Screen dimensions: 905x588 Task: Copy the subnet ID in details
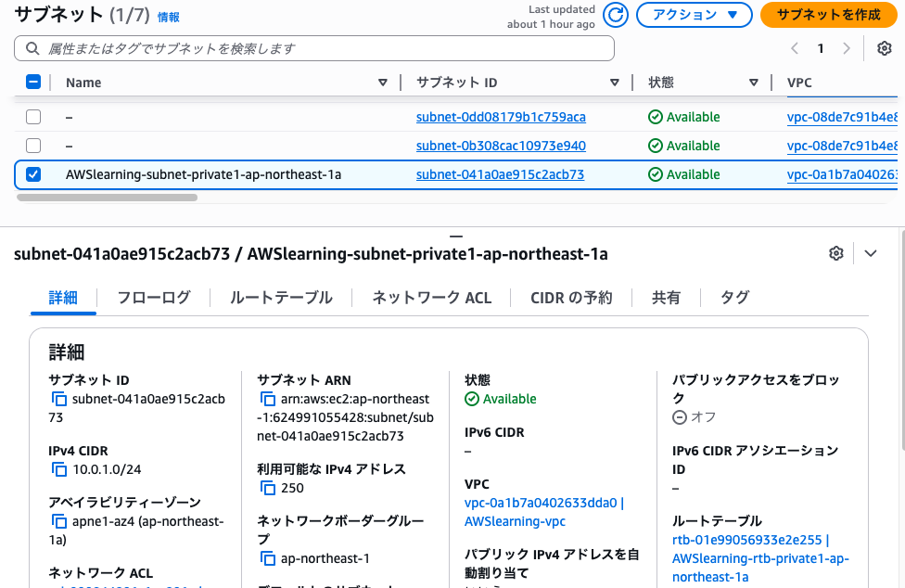pos(59,399)
